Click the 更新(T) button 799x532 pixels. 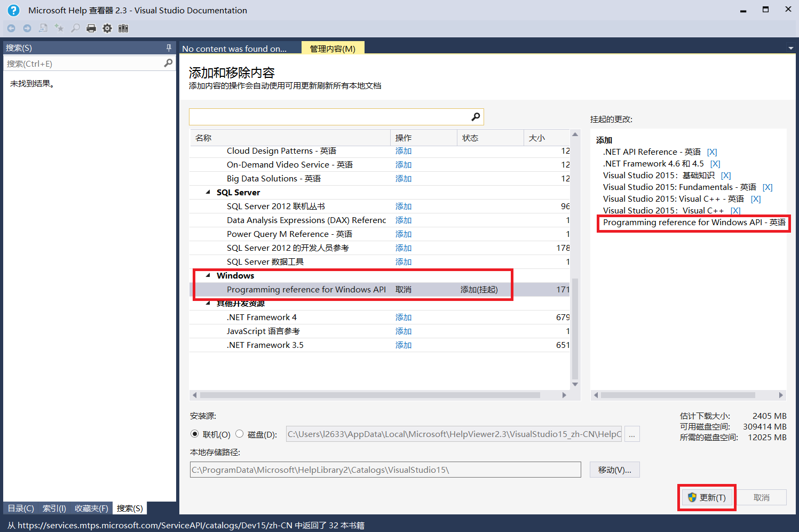tap(707, 497)
